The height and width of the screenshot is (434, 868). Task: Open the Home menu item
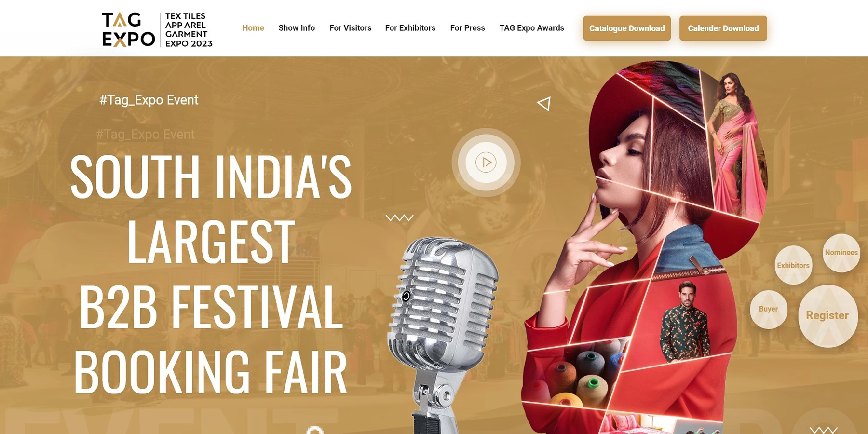pos(253,28)
